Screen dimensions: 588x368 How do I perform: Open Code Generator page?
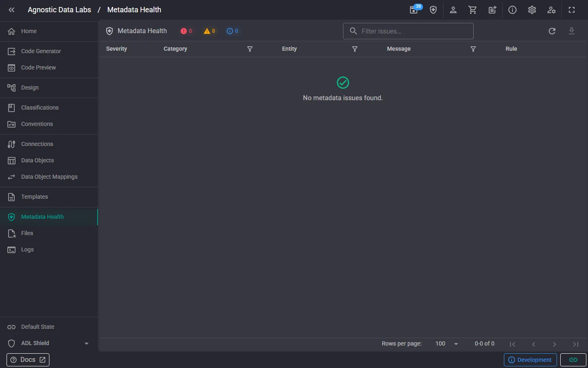(x=49, y=51)
